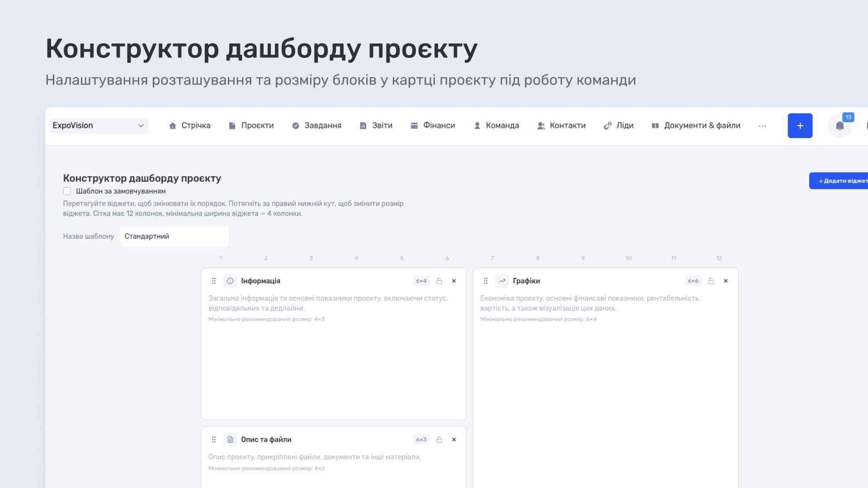Click the document icon of Опис та файли

click(x=230, y=440)
